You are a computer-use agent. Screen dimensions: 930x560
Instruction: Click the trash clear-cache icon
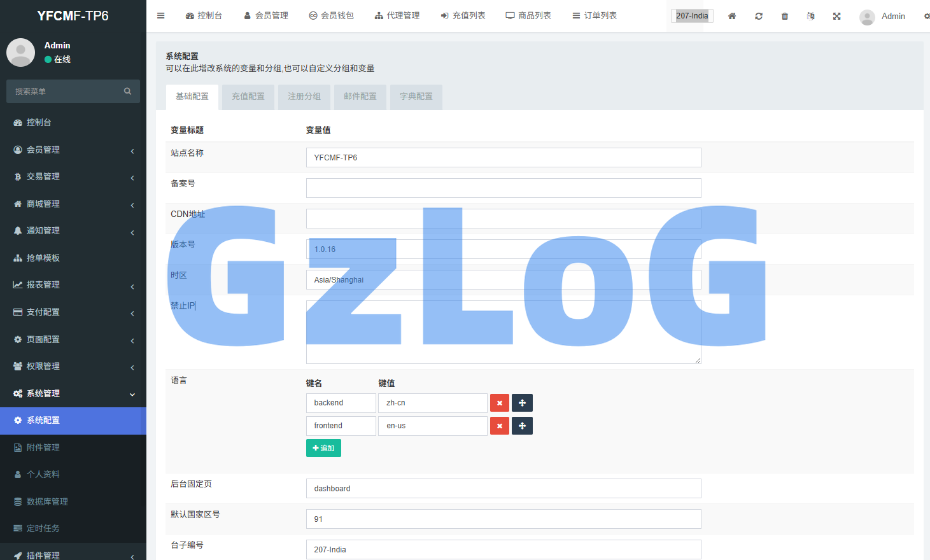(x=785, y=16)
